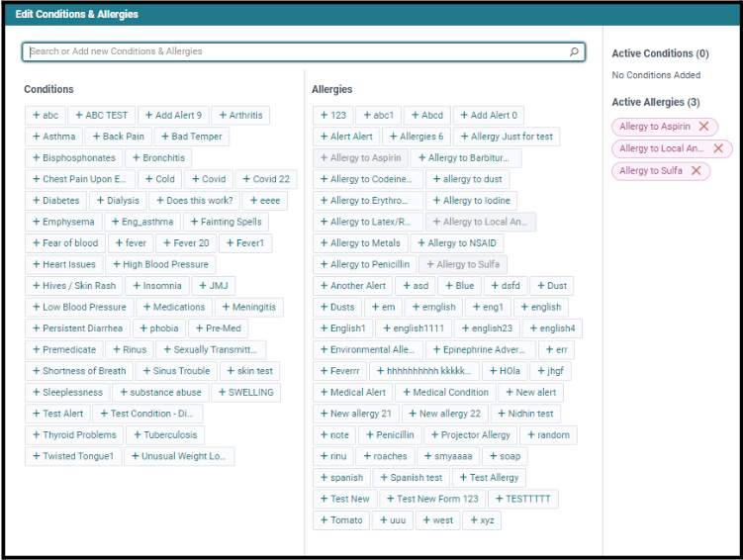Add the Fever 20 condition
The width and height of the screenshot is (743, 560).
186,243
